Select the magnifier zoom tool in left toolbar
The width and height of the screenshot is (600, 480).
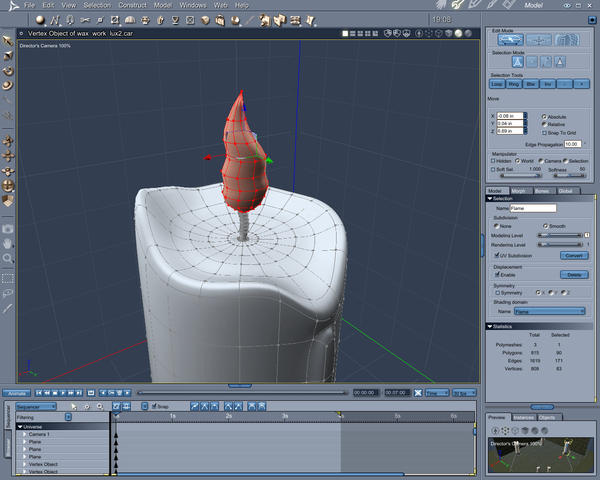pos(8,258)
